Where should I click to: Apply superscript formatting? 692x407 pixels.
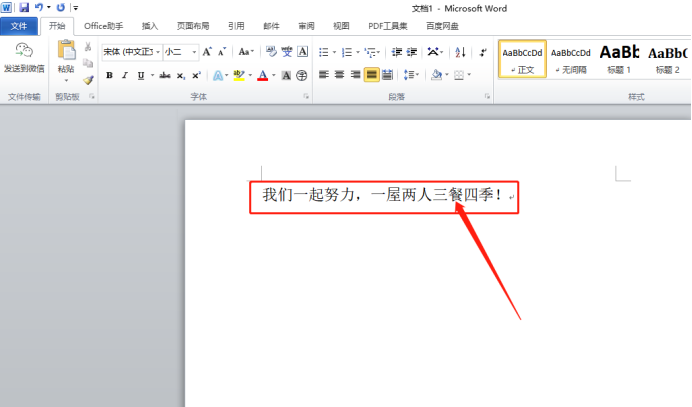tap(196, 75)
